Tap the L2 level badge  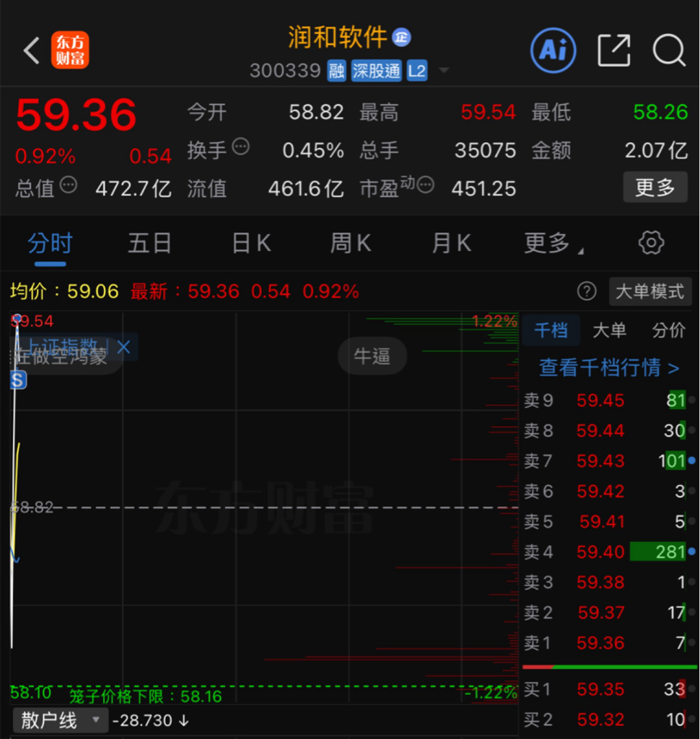pos(416,71)
